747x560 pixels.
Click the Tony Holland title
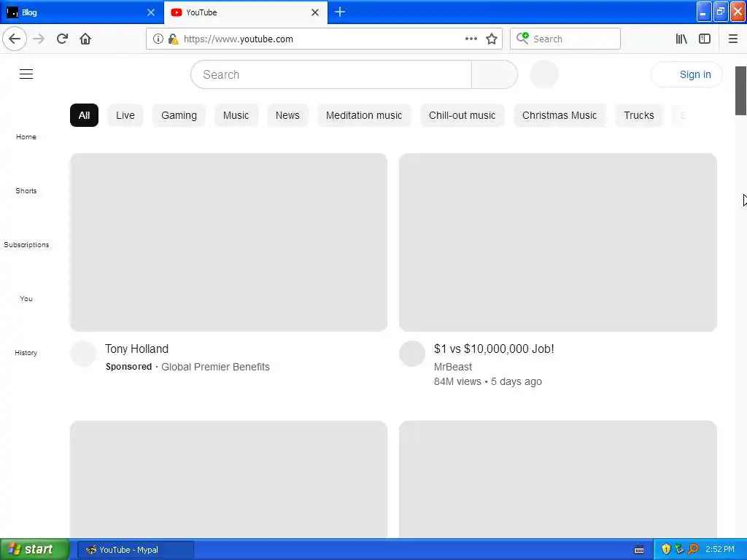[x=136, y=349]
